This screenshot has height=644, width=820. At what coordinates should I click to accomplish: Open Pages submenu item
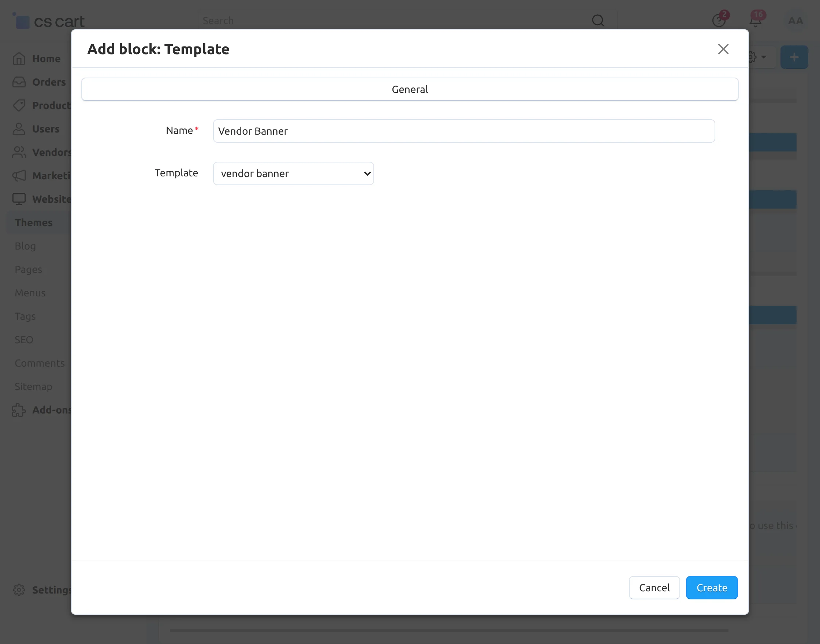coord(28,269)
